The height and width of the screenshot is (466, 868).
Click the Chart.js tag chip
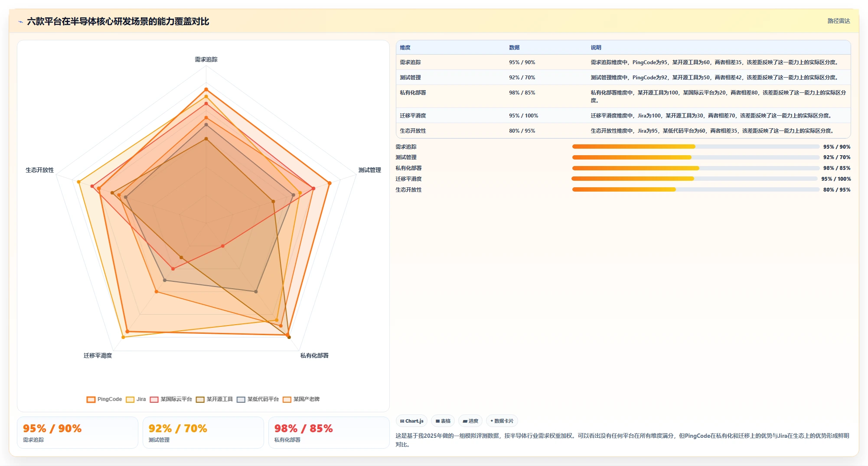click(x=411, y=421)
